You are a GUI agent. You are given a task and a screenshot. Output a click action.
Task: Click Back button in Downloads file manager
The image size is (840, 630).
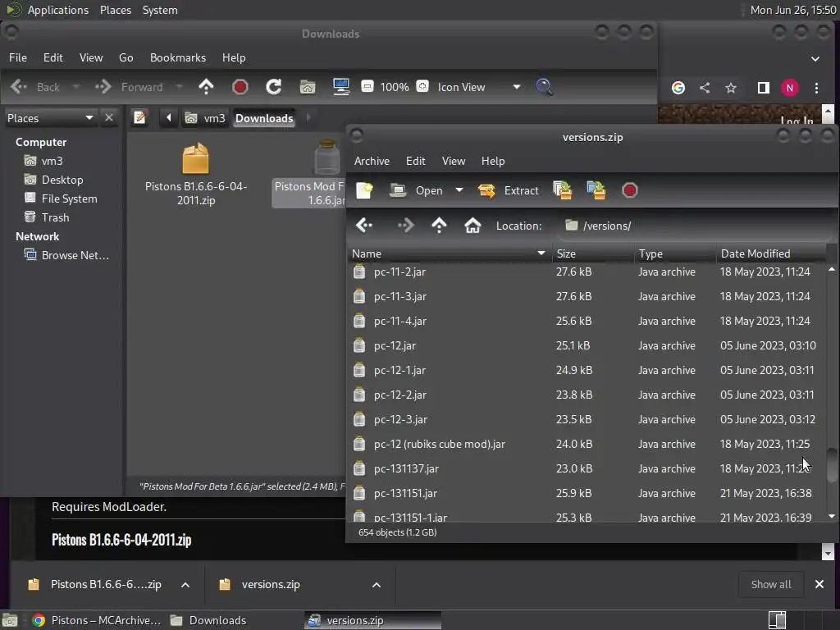tap(35, 87)
